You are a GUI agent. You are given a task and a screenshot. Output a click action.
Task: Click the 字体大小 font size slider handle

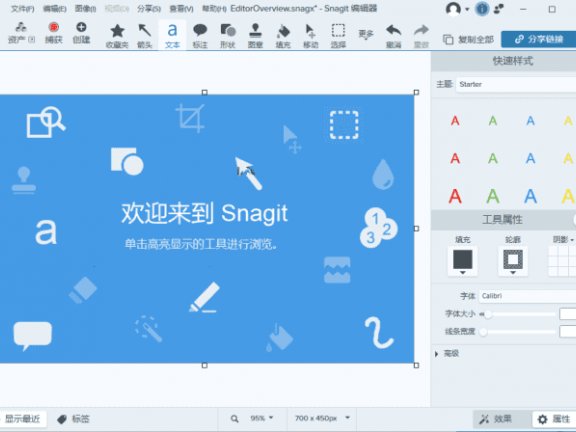click(x=488, y=314)
